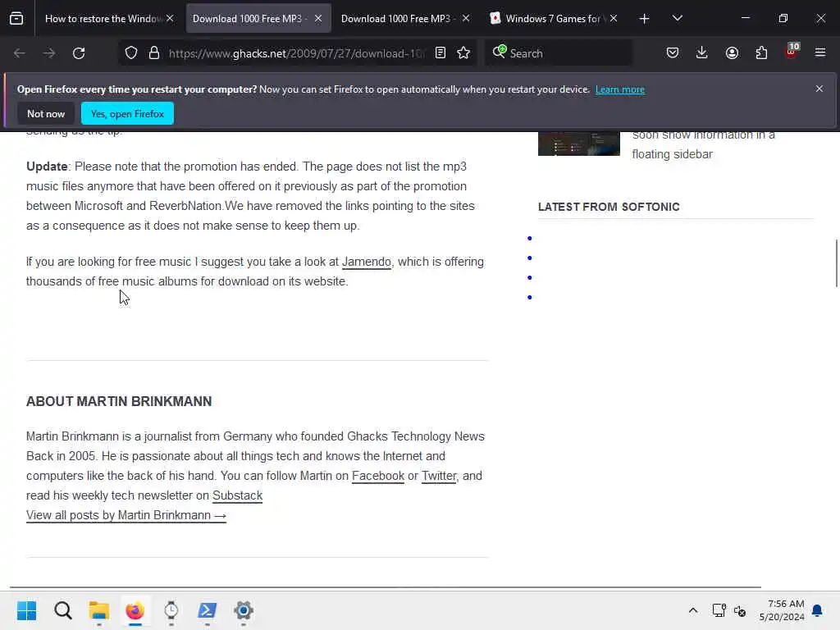840x630 pixels.
Task: Show hidden system tray icons
Action: (x=692, y=610)
